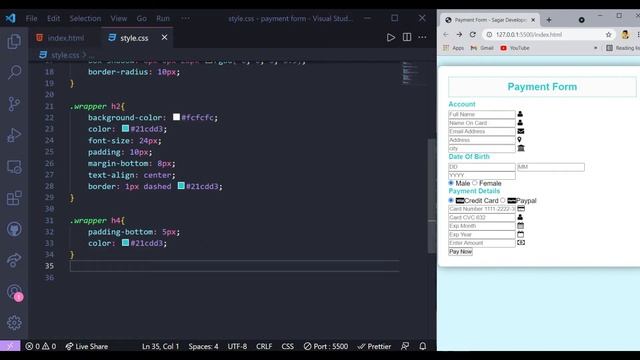Open the Extensions view

pyautogui.click(x=14, y=198)
